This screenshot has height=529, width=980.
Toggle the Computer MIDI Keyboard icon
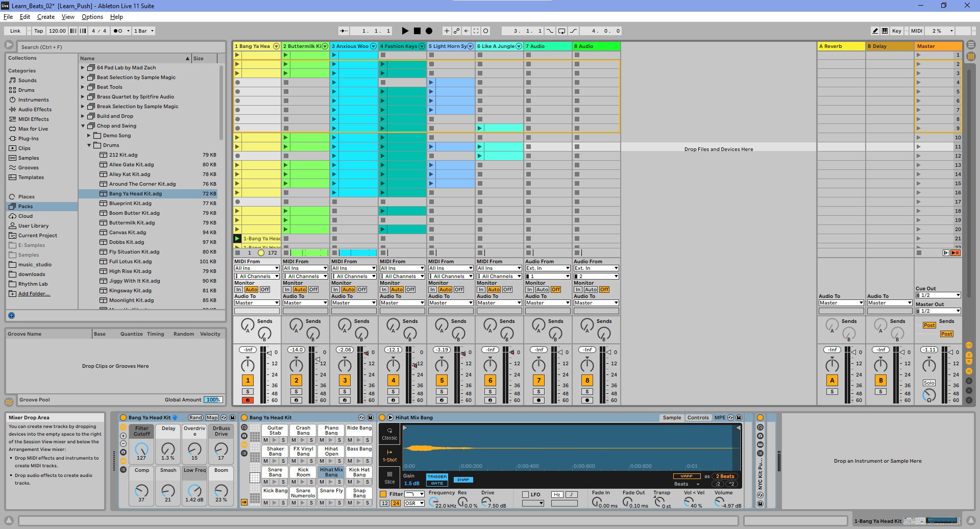pyautogui.click(x=884, y=31)
